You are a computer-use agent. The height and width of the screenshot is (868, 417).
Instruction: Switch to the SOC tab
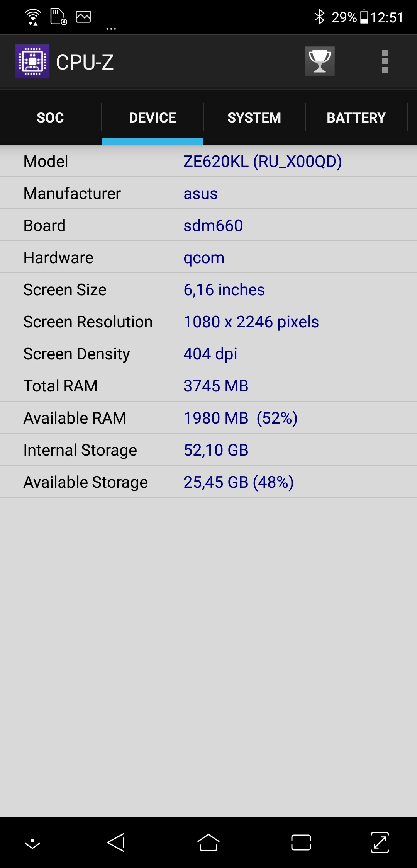(51, 117)
